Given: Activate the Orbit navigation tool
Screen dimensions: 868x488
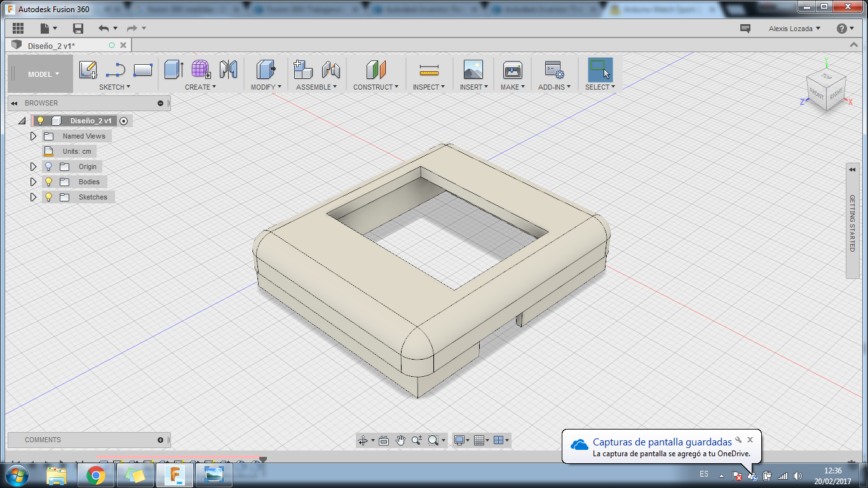Looking at the screenshot, I should [363, 440].
